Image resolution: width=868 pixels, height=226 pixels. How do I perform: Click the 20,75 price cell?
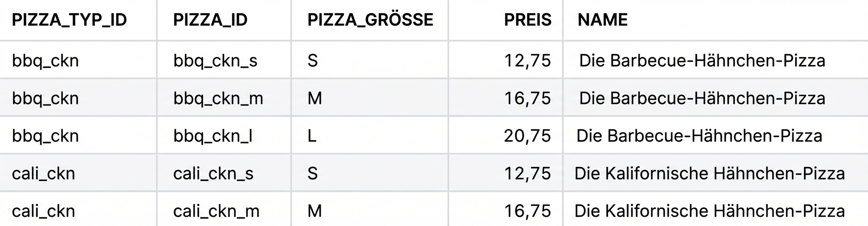tap(527, 136)
